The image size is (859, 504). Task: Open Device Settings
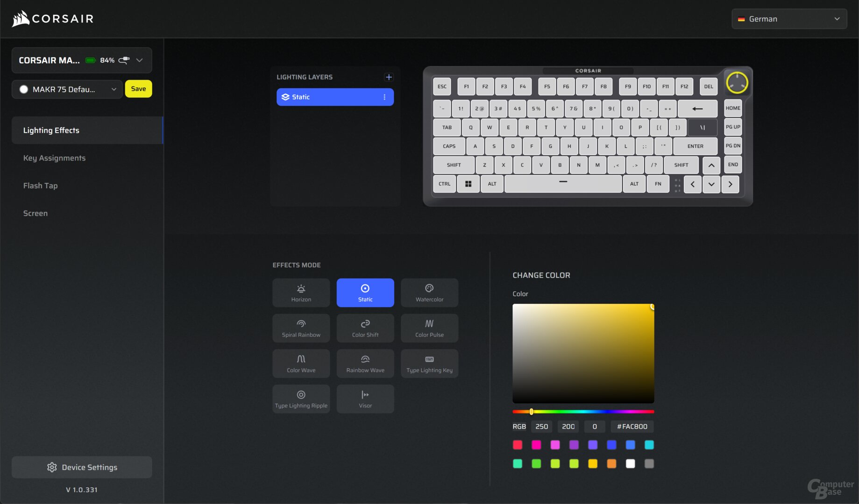click(82, 467)
